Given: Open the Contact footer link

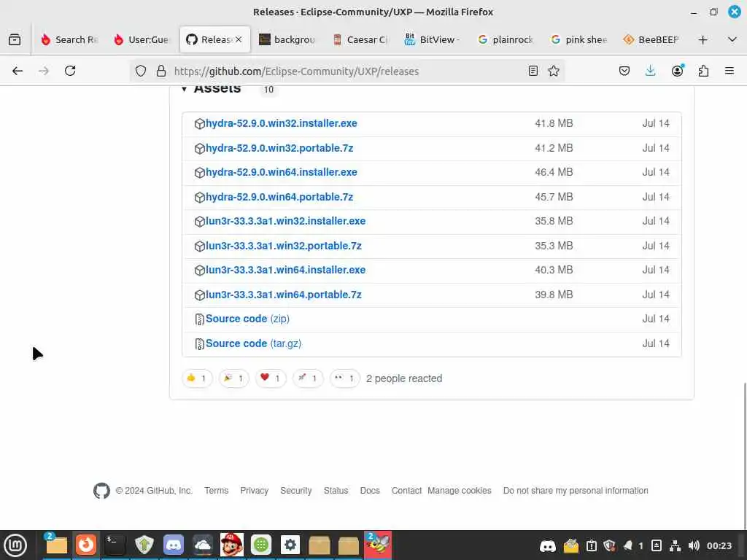Looking at the screenshot, I should point(406,491).
